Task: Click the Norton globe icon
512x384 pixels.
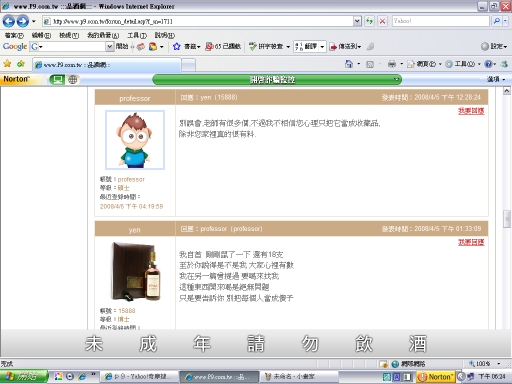Action: click(x=73, y=79)
